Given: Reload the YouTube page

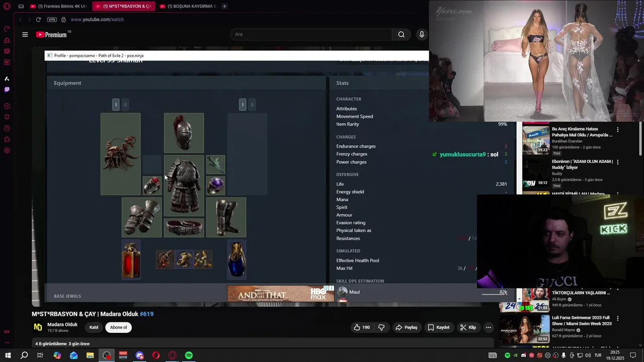Looking at the screenshot, I should 38,20.
